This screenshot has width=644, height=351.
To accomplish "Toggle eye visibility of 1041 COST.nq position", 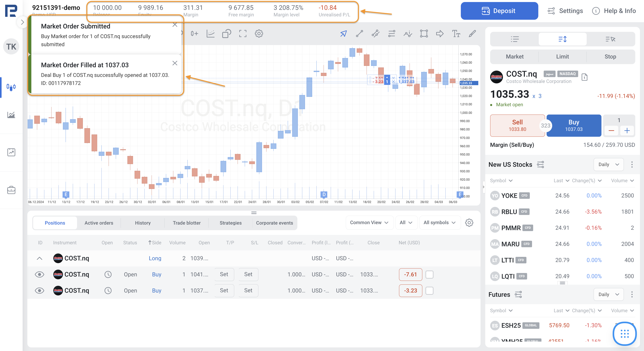I will click(x=39, y=274).
